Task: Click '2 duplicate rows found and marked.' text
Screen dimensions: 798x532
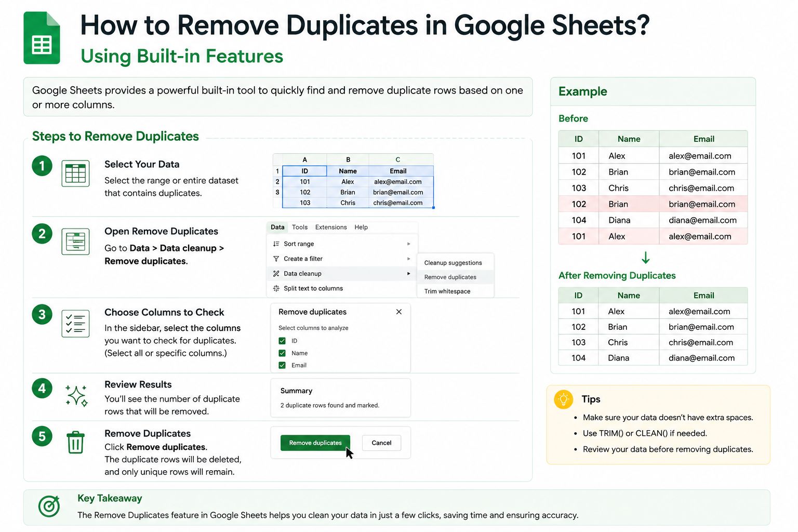Action: [x=330, y=405]
